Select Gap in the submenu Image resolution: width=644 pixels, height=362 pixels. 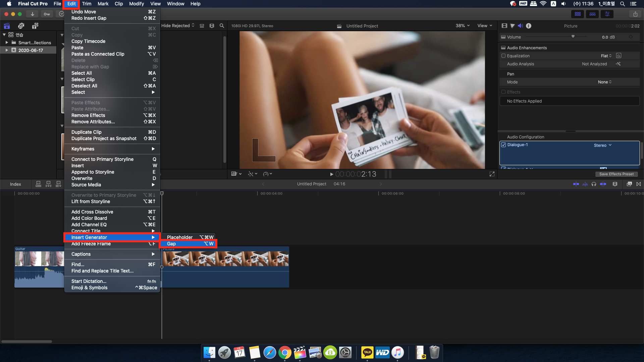click(x=189, y=244)
